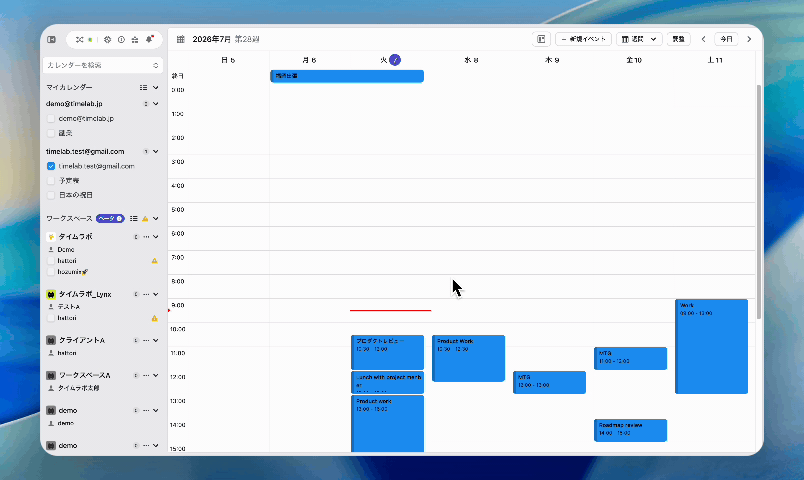Click the text button right of the 週間 dropdown
The image size is (804, 480).
678,39
